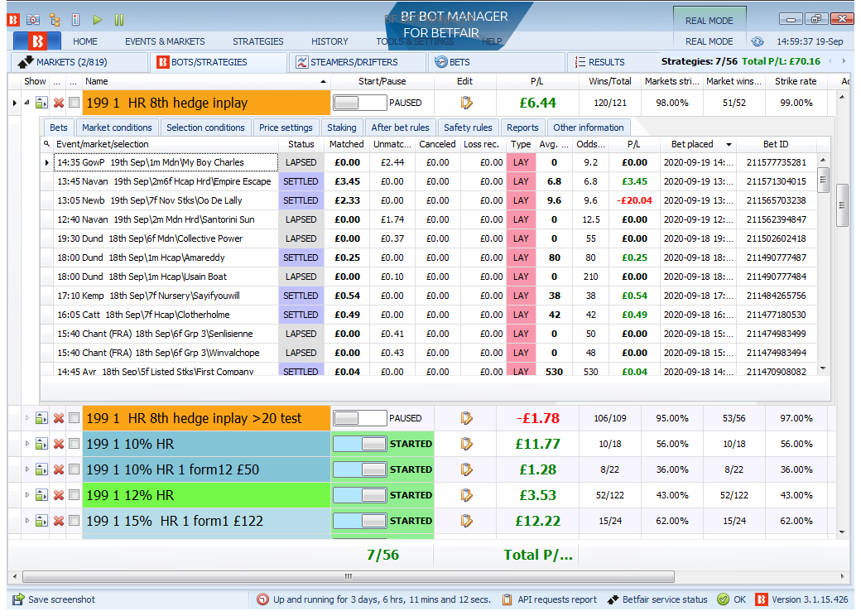This screenshot has width=861, height=616.
Task: Click the horizontal scrollbar at the bottom
Action: click(349, 576)
